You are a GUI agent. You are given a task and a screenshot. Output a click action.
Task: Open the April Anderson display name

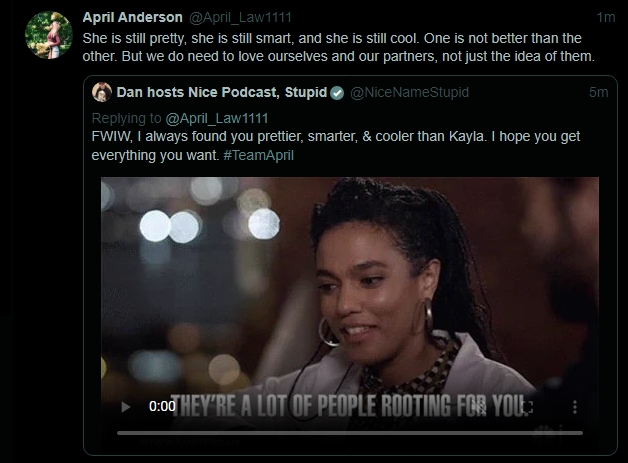[133, 17]
